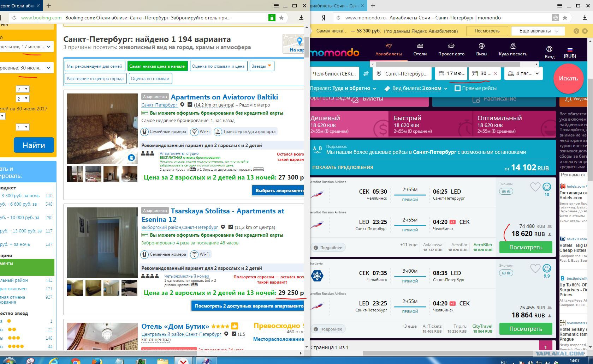Click the downloads arrow in the momondo window
This screenshot has width=593, height=364.
pyautogui.click(x=585, y=18)
